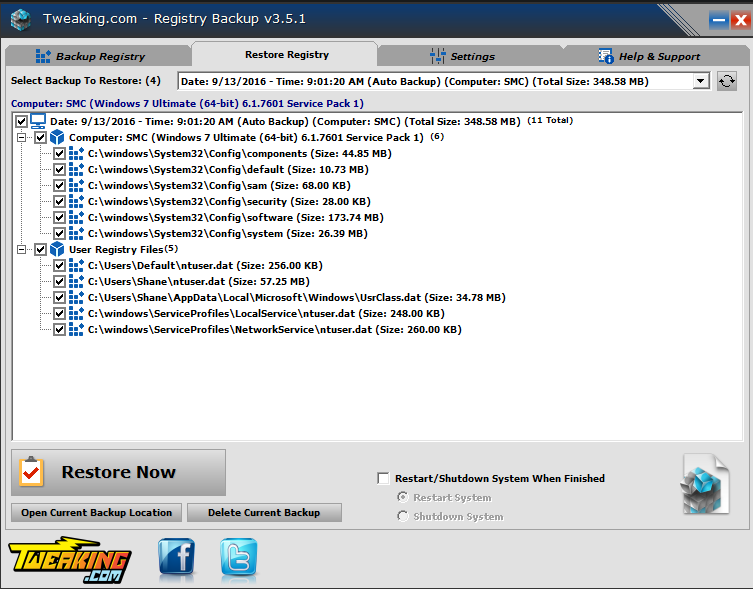The width and height of the screenshot is (753, 589).
Task: Uncheck NetworkService\ntuser.dat checkbox
Action: coord(59,330)
